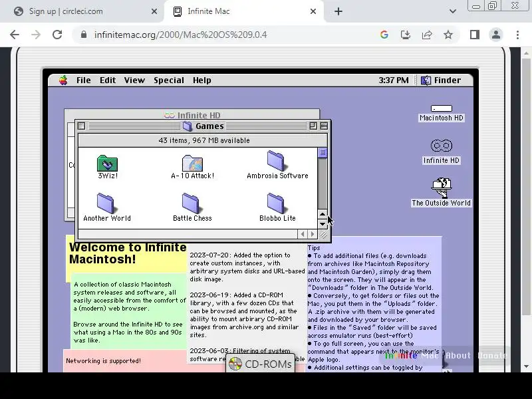Click the Games window scroll up arrow
This screenshot has height=399, width=532.
click(323, 214)
